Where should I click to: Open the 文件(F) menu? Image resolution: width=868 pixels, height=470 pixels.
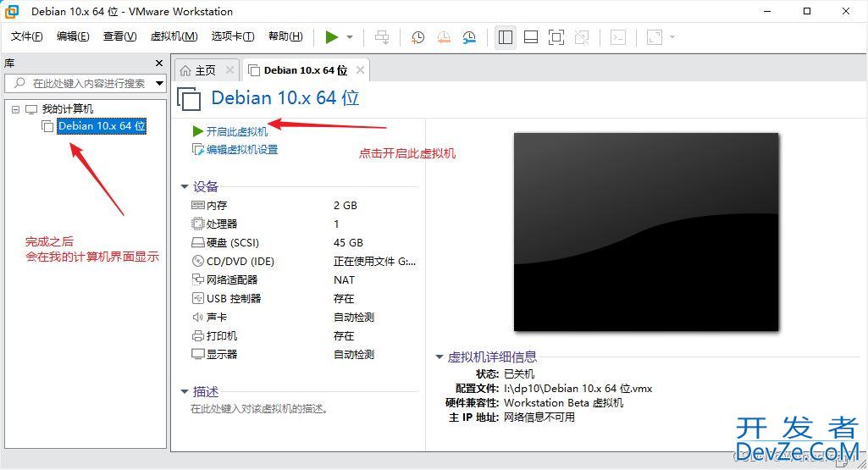click(x=26, y=36)
